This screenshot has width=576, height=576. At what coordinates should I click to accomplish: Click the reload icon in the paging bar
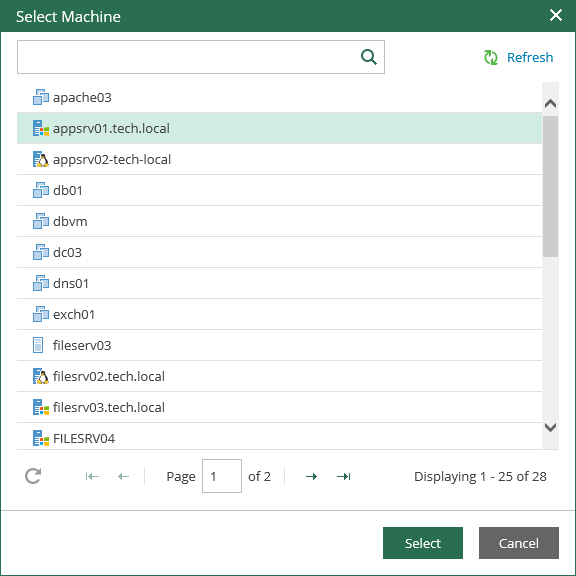[x=33, y=476]
